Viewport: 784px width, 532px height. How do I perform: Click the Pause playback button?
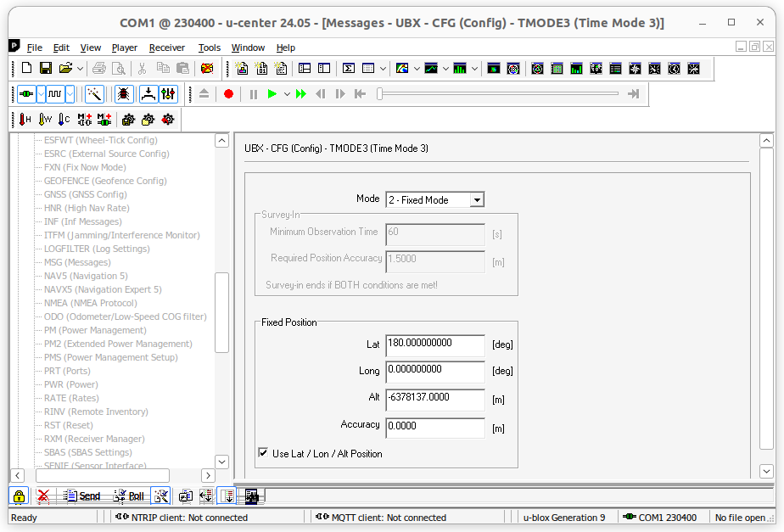coord(254,93)
